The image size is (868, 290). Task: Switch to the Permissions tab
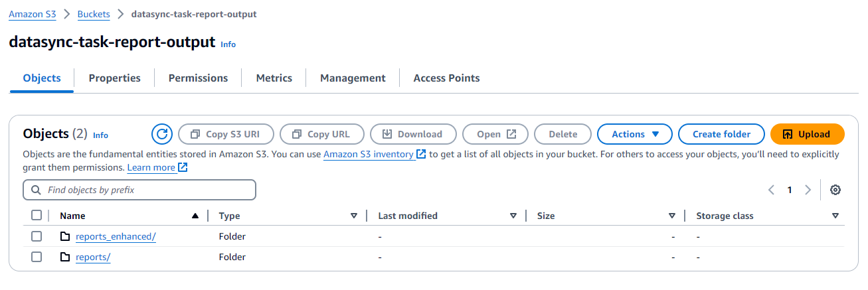[198, 78]
